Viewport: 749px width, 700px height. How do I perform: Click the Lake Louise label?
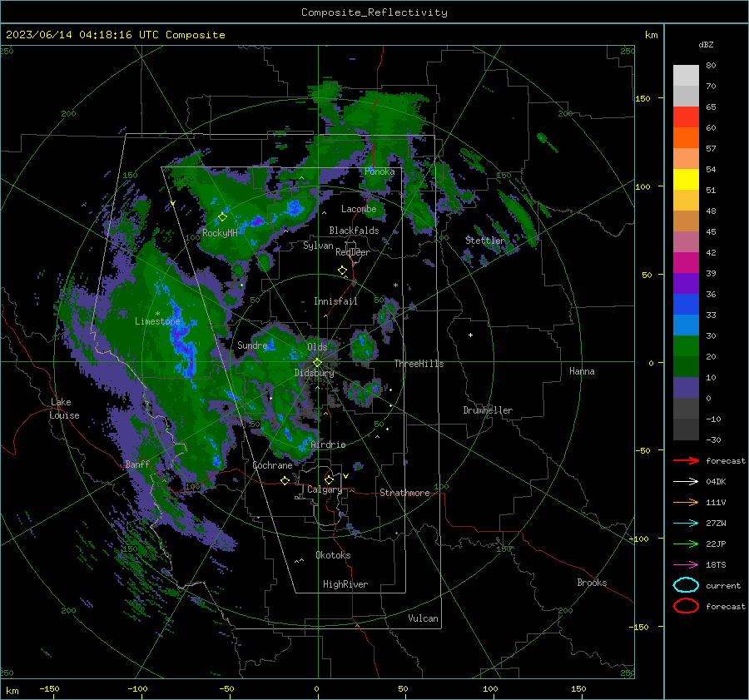pos(64,409)
